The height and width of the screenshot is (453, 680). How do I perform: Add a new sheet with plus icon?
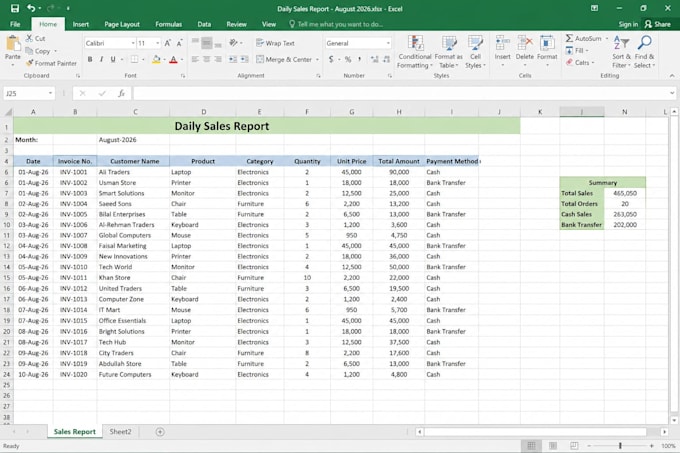pyautogui.click(x=160, y=432)
